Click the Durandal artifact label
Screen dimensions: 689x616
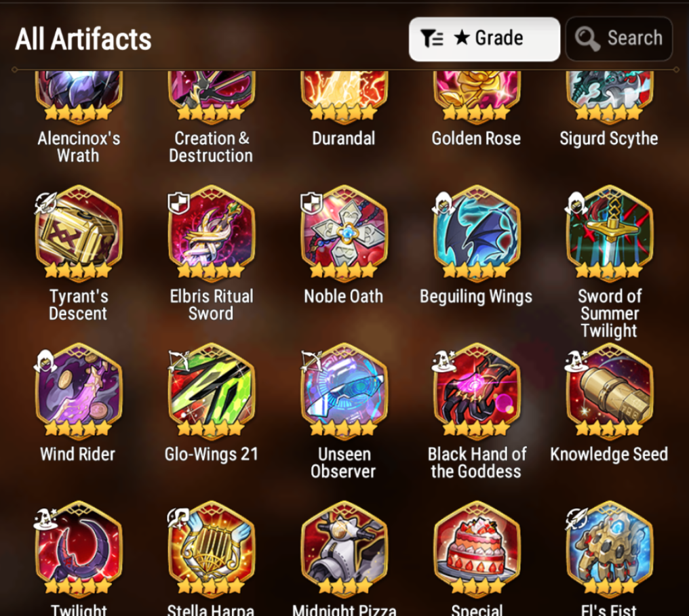coord(344,138)
